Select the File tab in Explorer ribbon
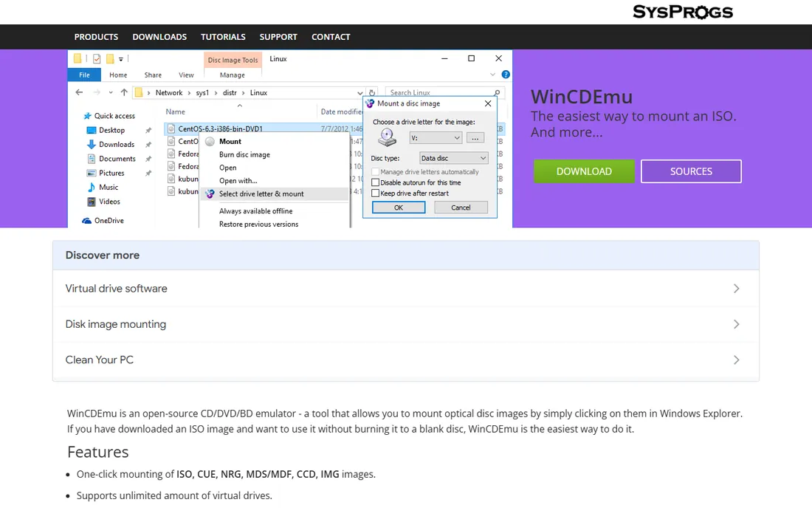This screenshot has width=812, height=508. click(x=84, y=75)
